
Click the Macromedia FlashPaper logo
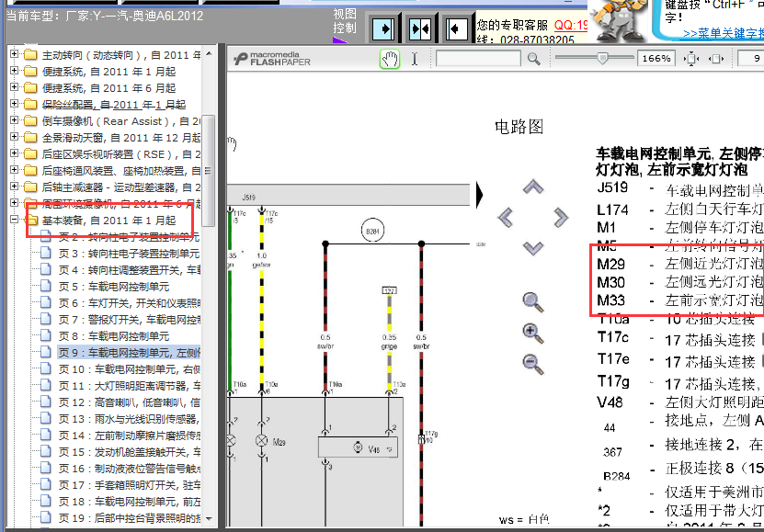click(272, 59)
